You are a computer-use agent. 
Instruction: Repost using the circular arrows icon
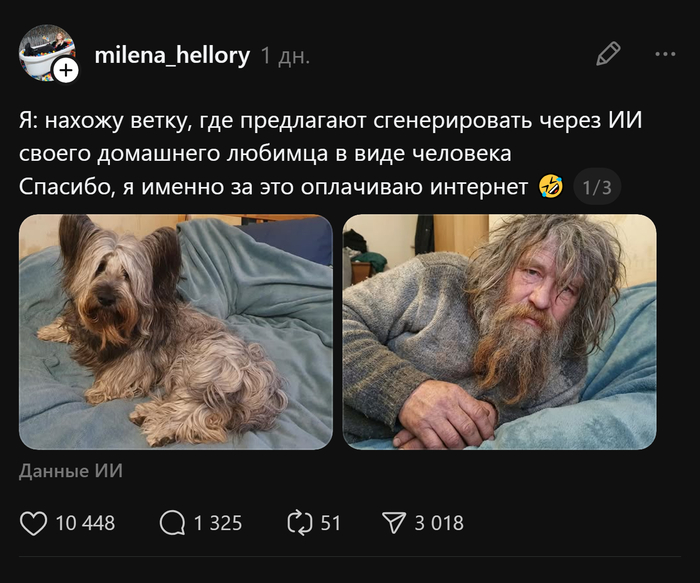tap(300, 523)
